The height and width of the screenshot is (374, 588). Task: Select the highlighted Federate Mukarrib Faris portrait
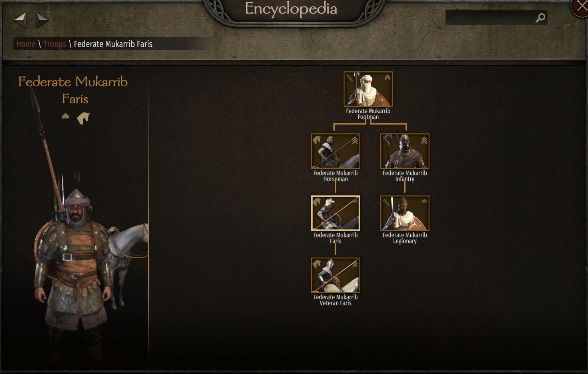tap(335, 213)
